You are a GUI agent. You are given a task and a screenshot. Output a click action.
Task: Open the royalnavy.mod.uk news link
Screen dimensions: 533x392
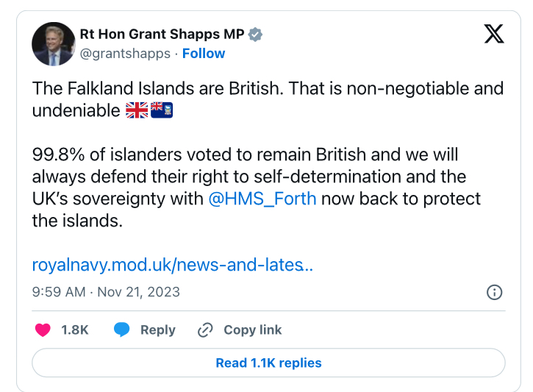(172, 265)
